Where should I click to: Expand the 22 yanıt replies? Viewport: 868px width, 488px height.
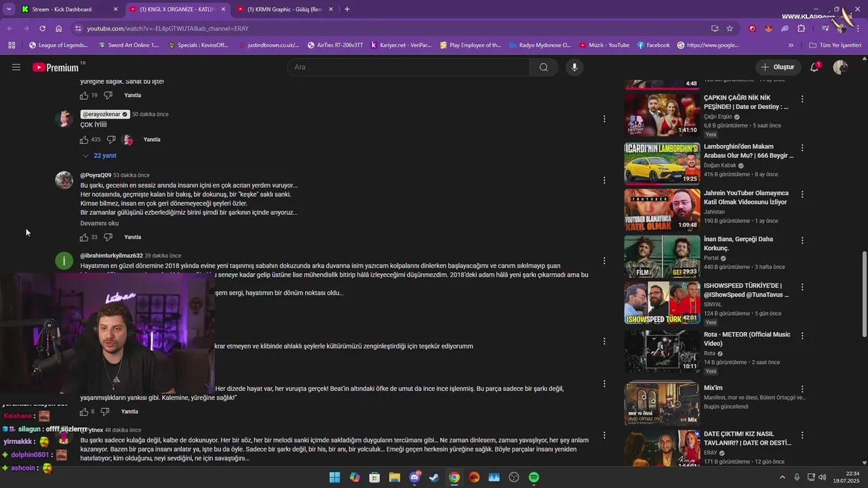[99, 156]
